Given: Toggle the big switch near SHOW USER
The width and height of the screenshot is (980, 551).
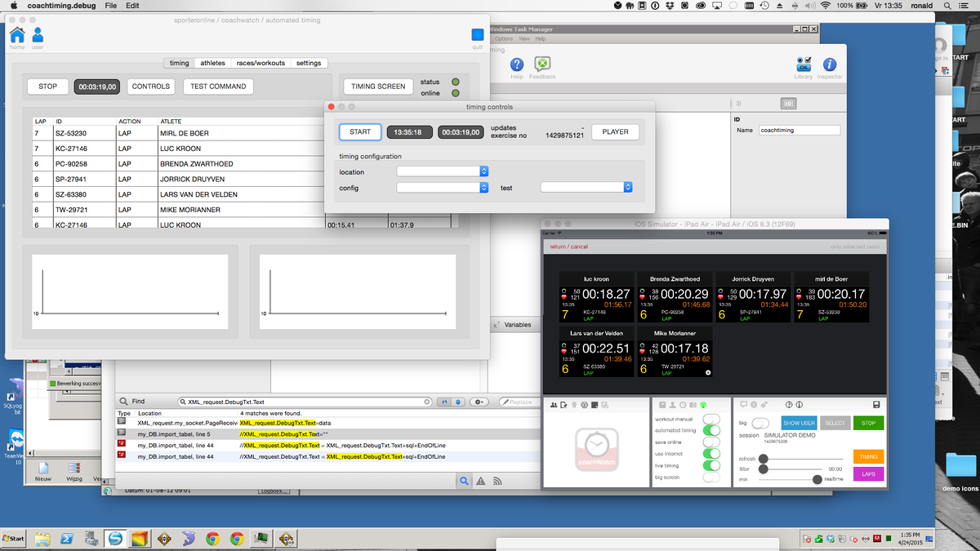Looking at the screenshot, I should click(760, 423).
